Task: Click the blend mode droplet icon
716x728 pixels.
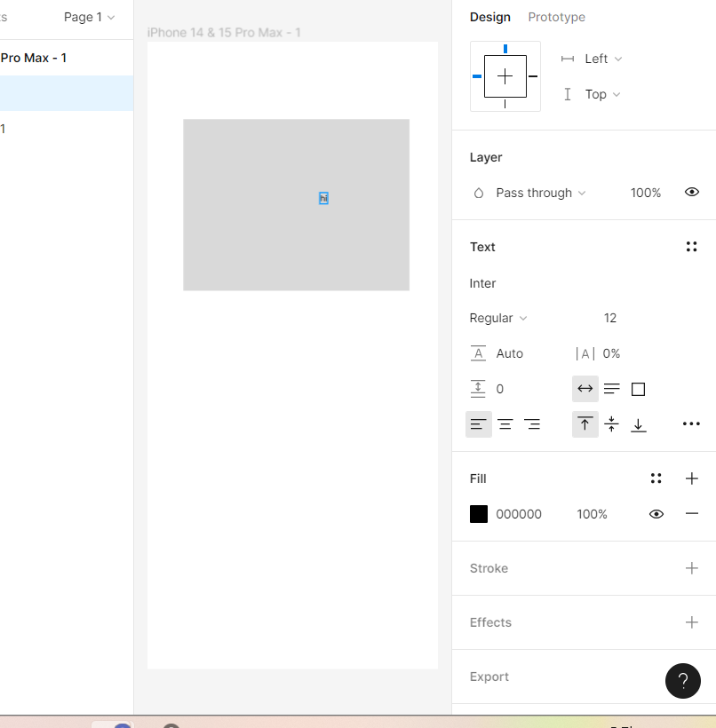Action: point(479,193)
